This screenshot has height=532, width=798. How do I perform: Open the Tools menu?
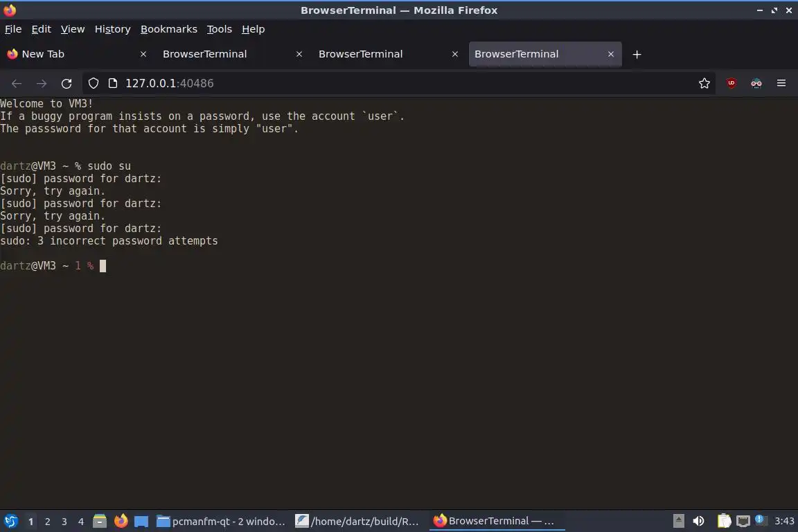click(220, 29)
